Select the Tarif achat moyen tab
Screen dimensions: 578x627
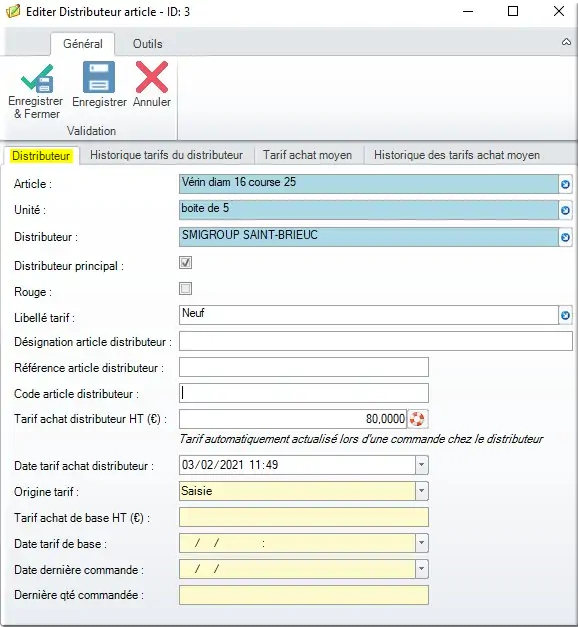(x=308, y=155)
